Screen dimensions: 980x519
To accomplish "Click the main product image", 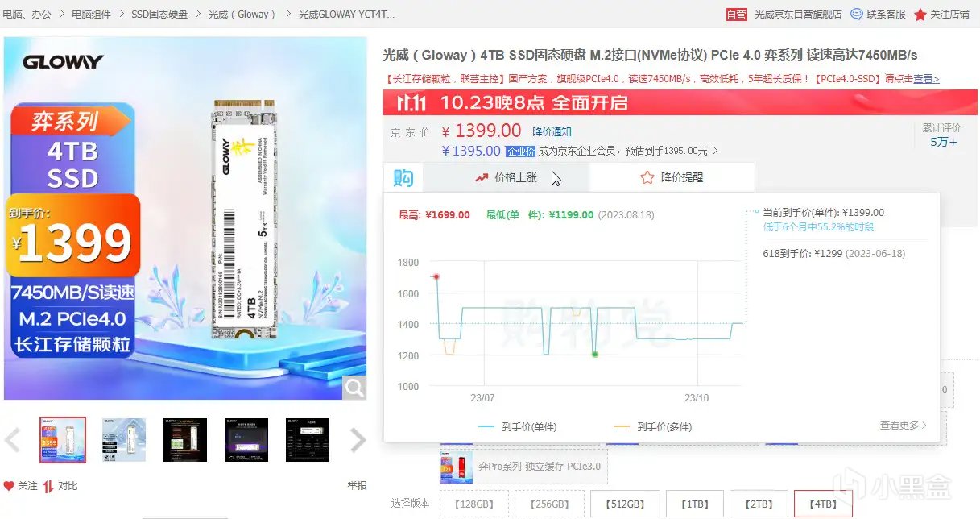I will [x=185, y=218].
